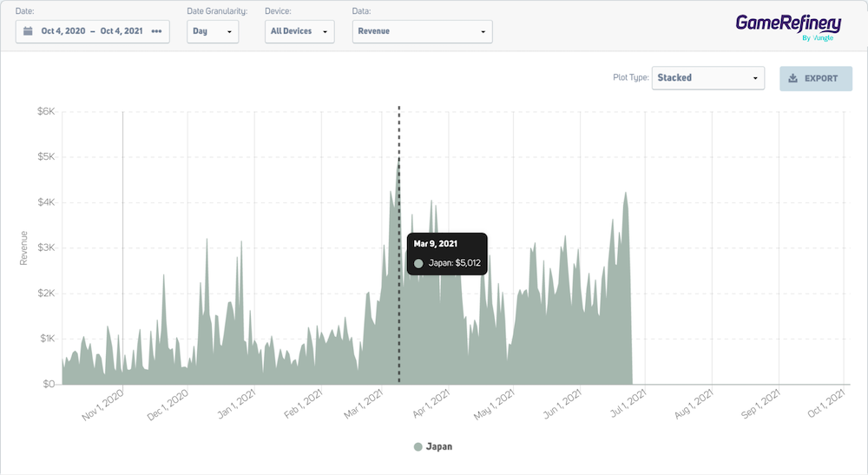Click the Sep 1, 2021 axis label

coord(760,403)
